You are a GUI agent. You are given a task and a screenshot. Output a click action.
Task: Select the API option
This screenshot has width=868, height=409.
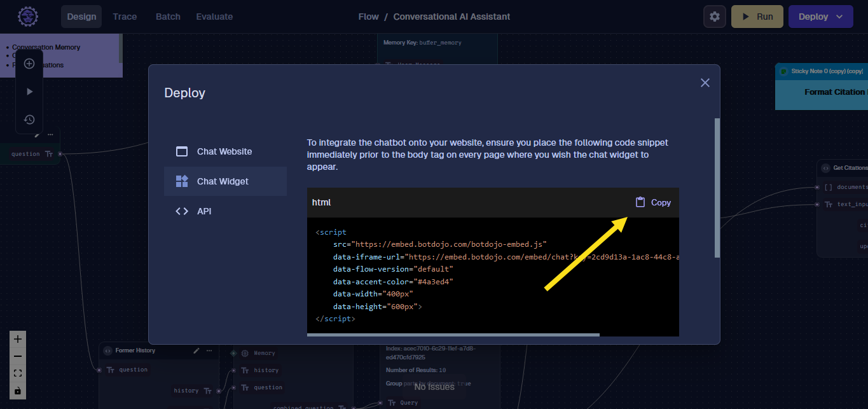[x=225, y=211]
